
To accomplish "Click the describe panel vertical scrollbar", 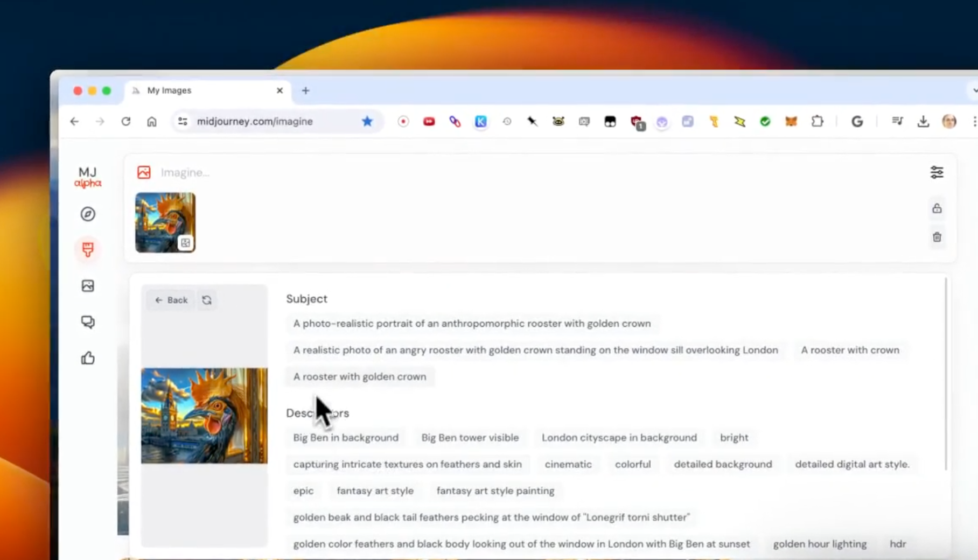I will point(946,374).
